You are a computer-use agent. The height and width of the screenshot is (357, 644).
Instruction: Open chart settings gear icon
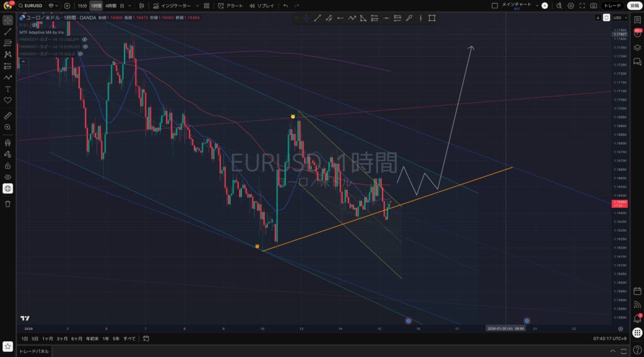(x=571, y=6)
